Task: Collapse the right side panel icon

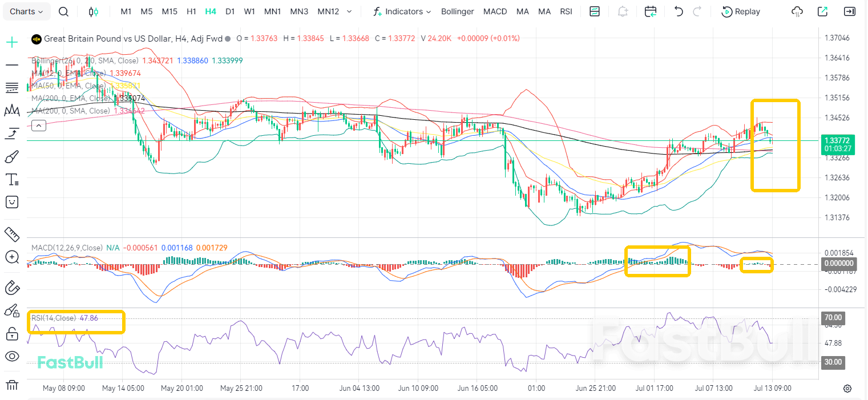Action: click(x=850, y=11)
